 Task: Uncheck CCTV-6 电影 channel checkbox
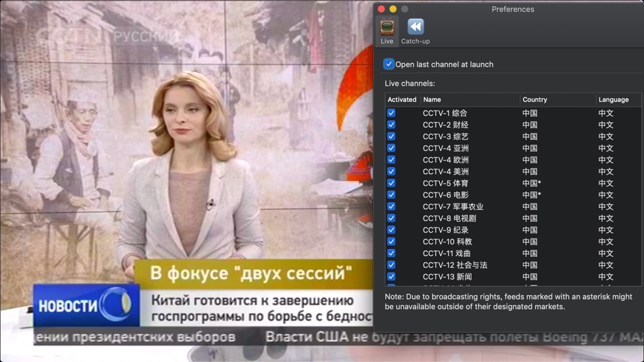click(x=391, y=195)
